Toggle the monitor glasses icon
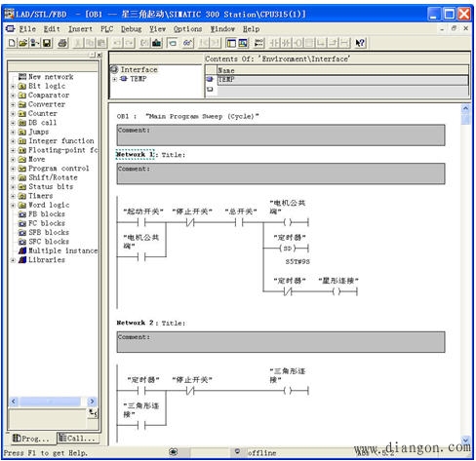The image size is (476, 461). click(187, 43)
